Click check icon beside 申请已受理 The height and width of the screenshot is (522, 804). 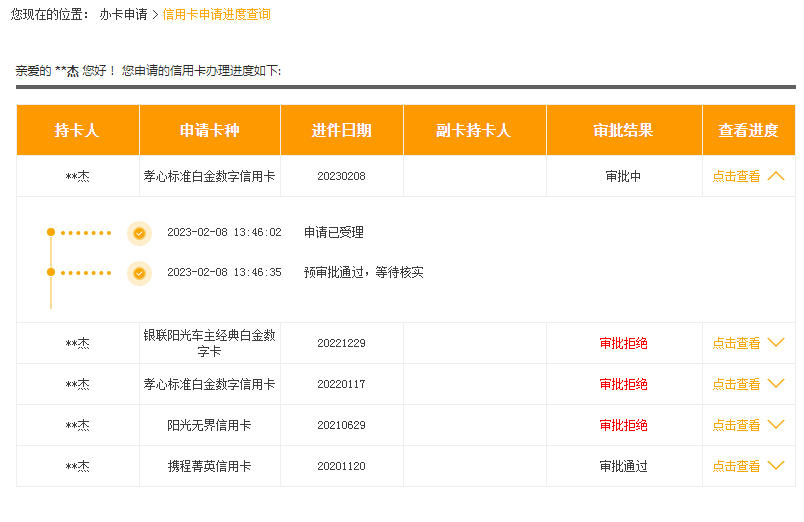(x=139, y=234)
